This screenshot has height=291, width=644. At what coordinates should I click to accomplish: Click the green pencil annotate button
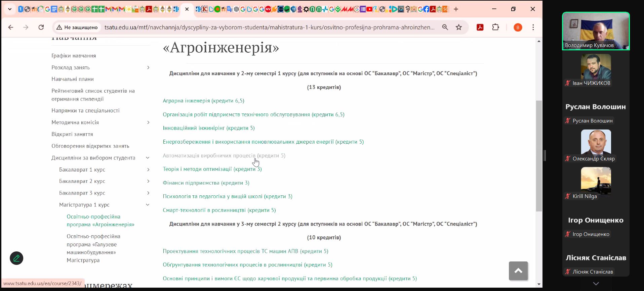16,258
